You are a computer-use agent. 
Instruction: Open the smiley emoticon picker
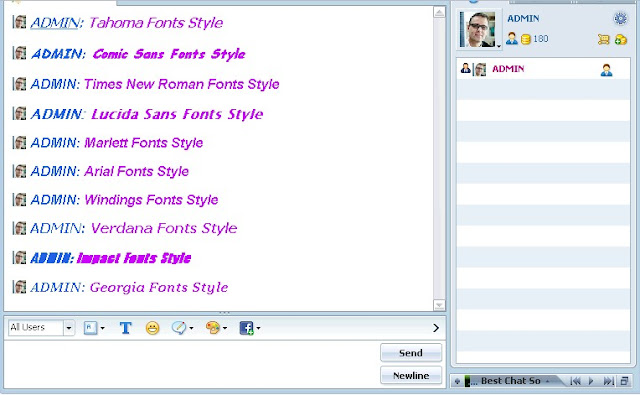tap(152, 328)
